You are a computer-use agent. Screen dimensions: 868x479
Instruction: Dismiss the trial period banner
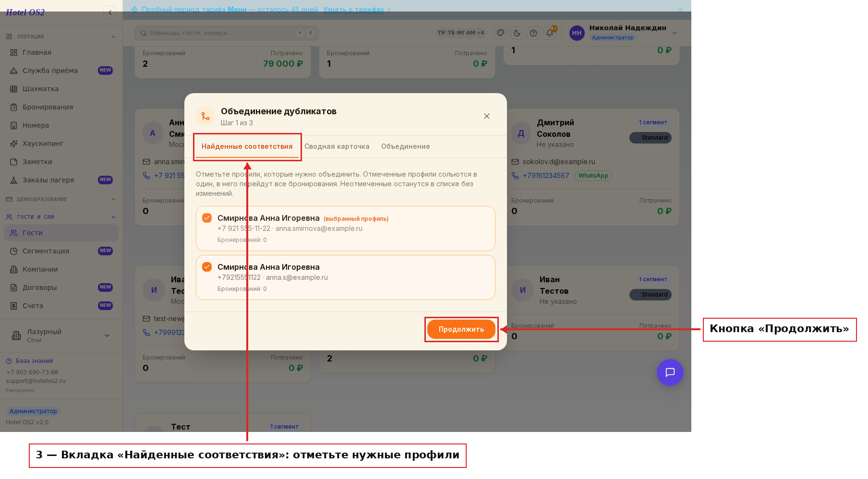[x=680, y=10]
